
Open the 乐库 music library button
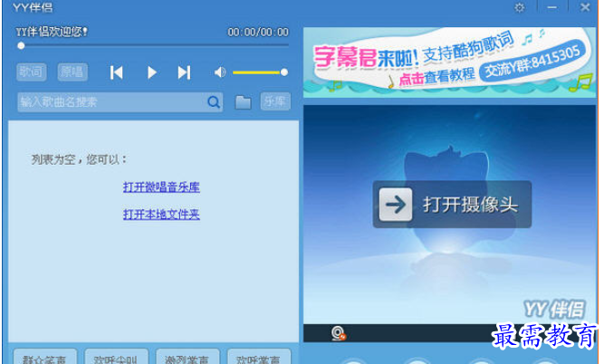[275, 101]
